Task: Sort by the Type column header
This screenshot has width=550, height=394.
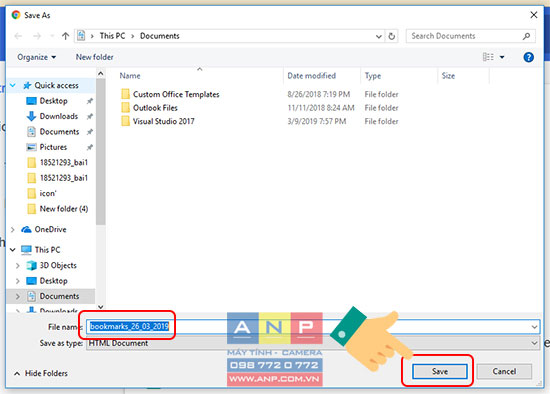Action: click(x=373, y=76)
